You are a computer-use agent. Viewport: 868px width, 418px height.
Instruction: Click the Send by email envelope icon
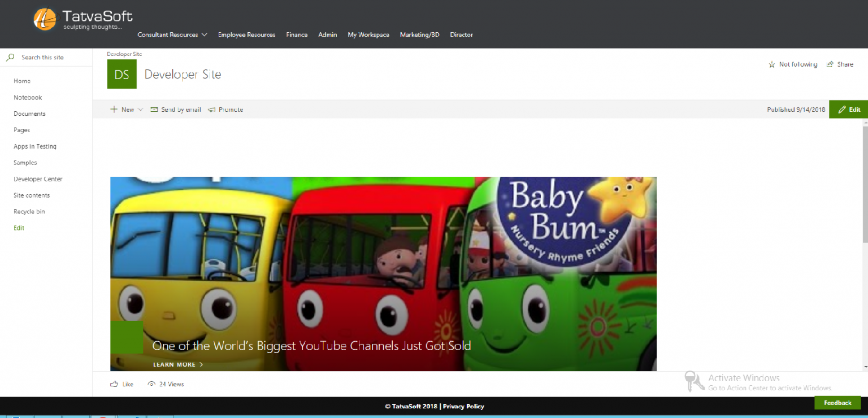click(x=154, y=110)
